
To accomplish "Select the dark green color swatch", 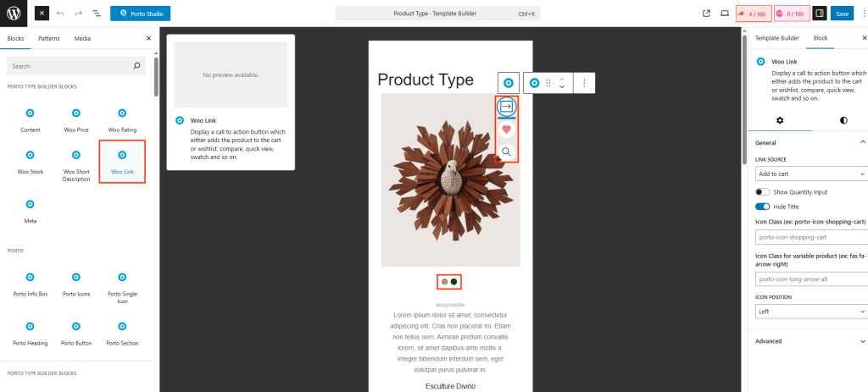I will coord(454,281).
